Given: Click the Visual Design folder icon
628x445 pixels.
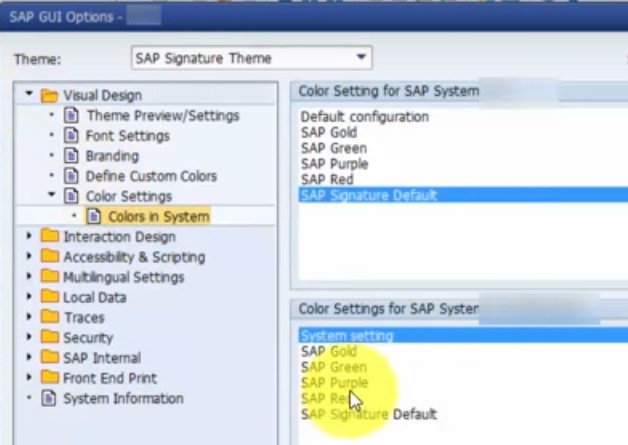Looking at the screenshot, I should (49, 95).
